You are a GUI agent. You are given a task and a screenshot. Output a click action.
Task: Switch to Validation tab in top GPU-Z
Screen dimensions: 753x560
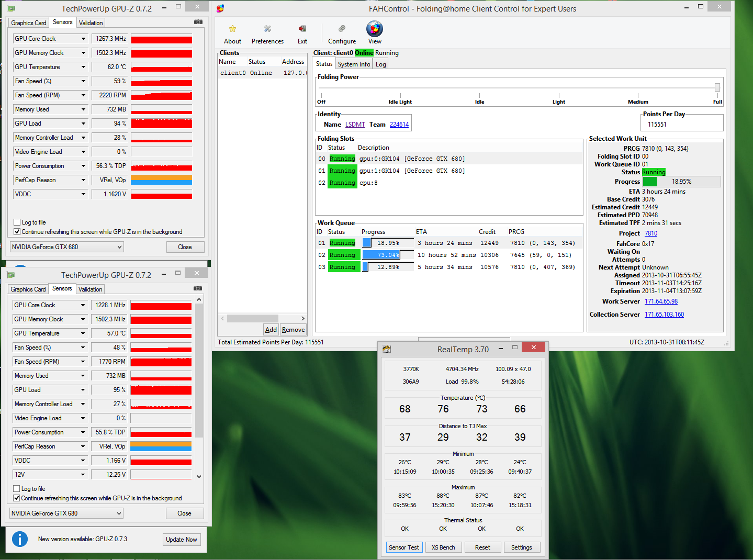click(x=91, y=23)
